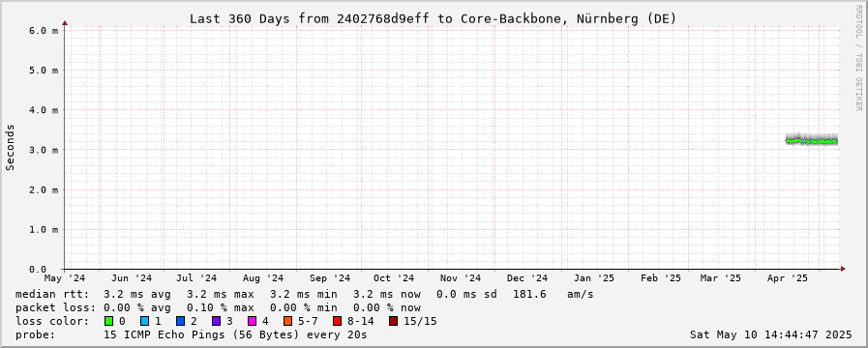This screenshot has height=348, width=868.
Task: Select the blue loss color 2 swatch
Action: [x=180, y=321]
